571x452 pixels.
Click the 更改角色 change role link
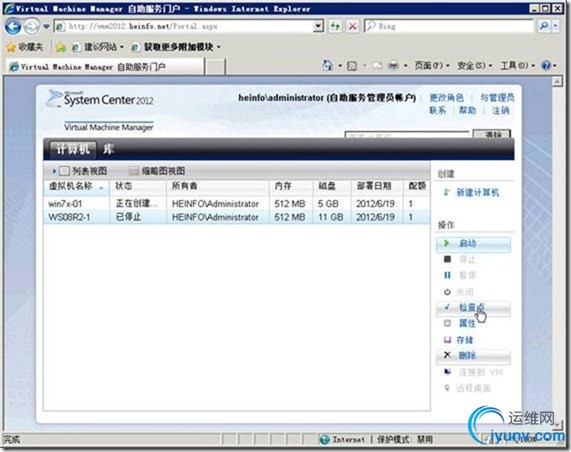click(446, 98)
